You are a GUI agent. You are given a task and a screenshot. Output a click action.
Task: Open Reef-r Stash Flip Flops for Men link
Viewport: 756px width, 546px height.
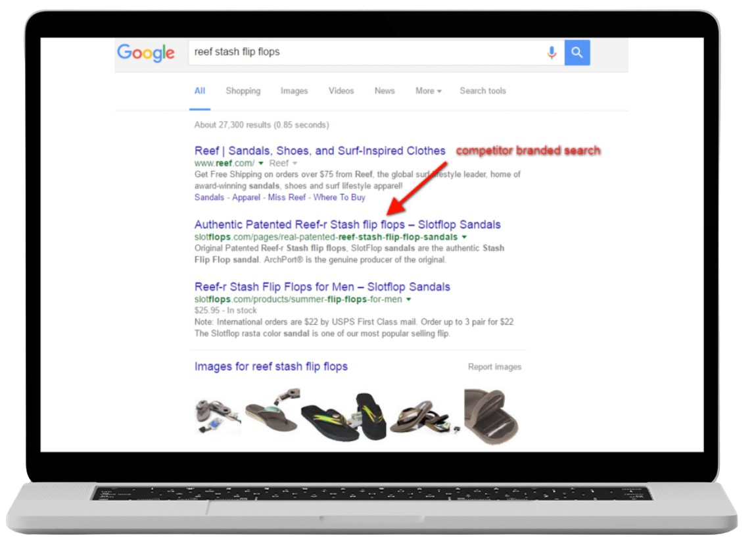point(322,287)
